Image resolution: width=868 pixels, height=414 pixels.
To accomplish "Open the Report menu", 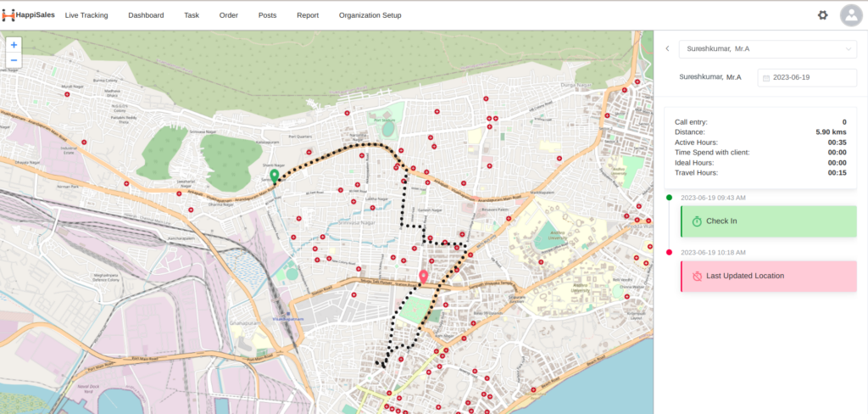I will [308, 15].
